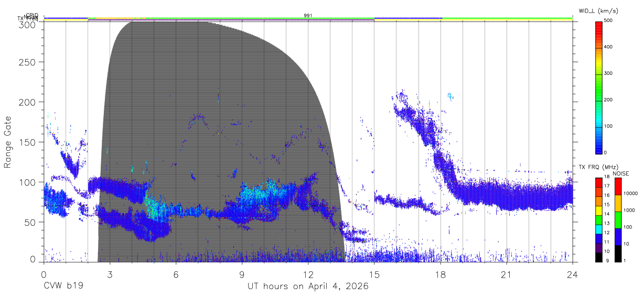
Task: Click the '18' tick label on the UT hours axis
Action: (x=441, y=274)
